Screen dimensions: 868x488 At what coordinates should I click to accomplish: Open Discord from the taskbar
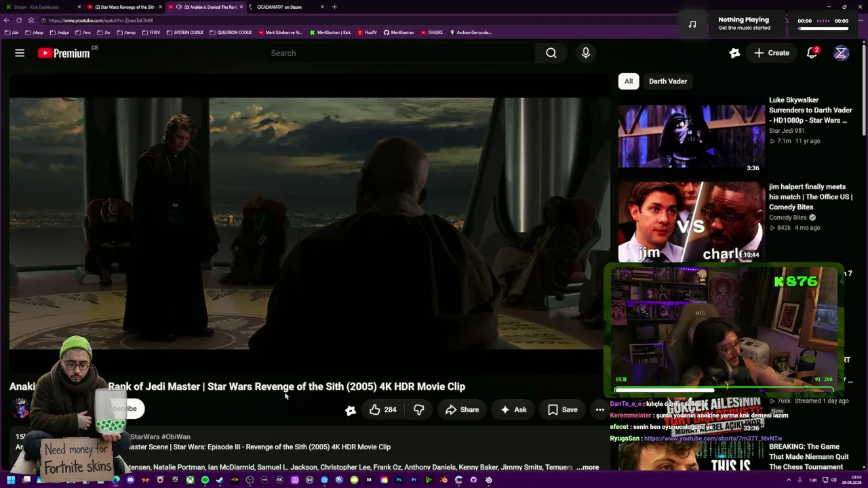130,480
